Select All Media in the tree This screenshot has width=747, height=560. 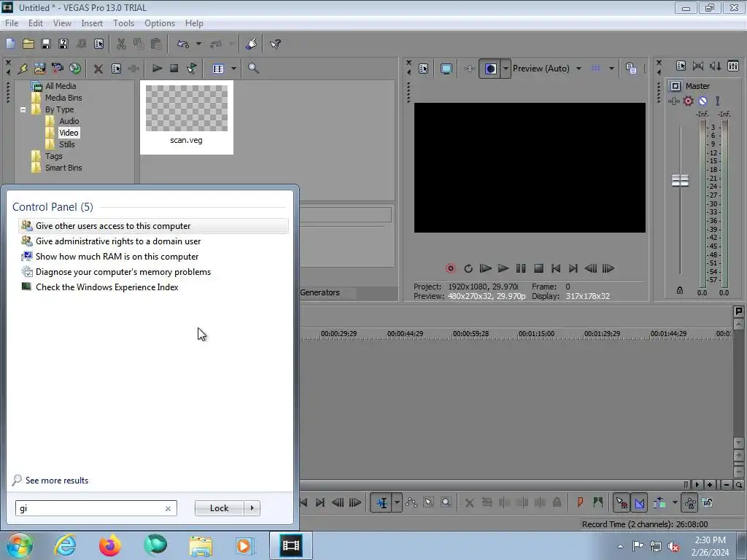[x=61, y=86]
